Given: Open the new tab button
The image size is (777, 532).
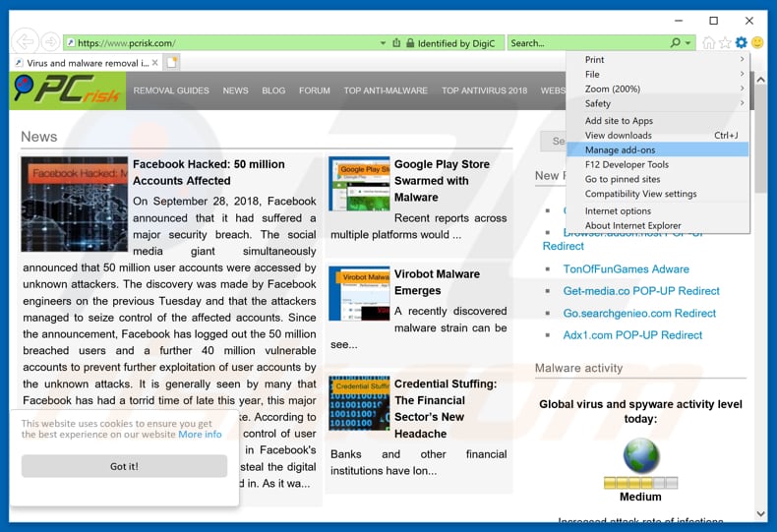Looking at the screenshot, I should click(x=172, y=62).
